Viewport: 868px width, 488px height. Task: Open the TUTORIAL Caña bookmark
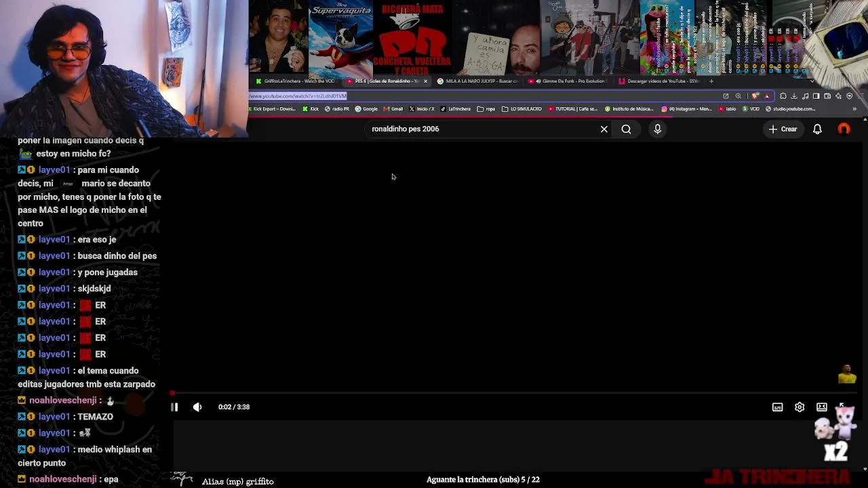click(x=573, y=109)
